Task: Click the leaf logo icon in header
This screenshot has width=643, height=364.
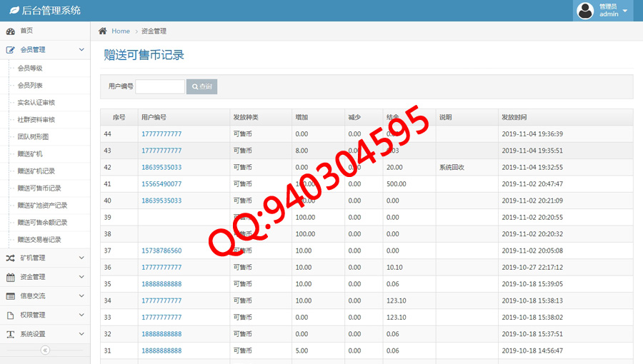Action: (x=14, y=11)
